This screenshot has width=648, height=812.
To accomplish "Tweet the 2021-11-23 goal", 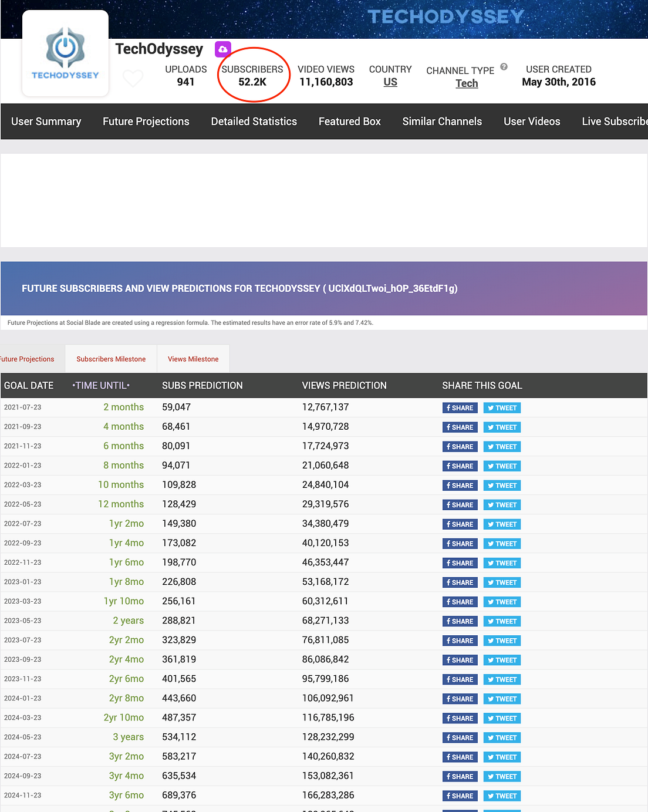I will click(502, 447).
